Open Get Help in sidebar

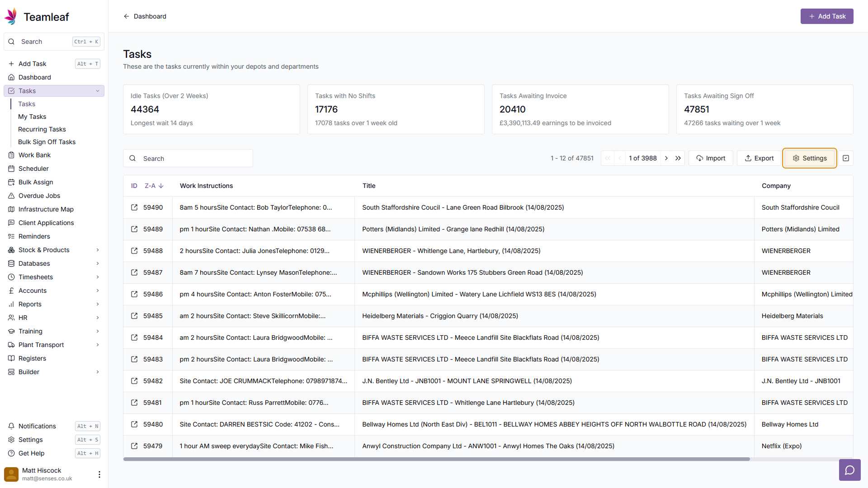pyautogui.click(x=54, y=453)
